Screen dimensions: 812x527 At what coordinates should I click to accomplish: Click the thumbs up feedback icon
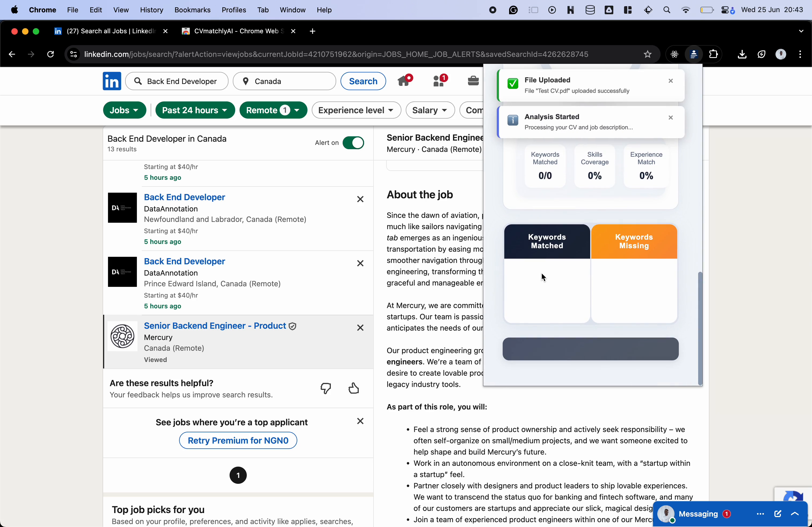click(x=354, y=388)
